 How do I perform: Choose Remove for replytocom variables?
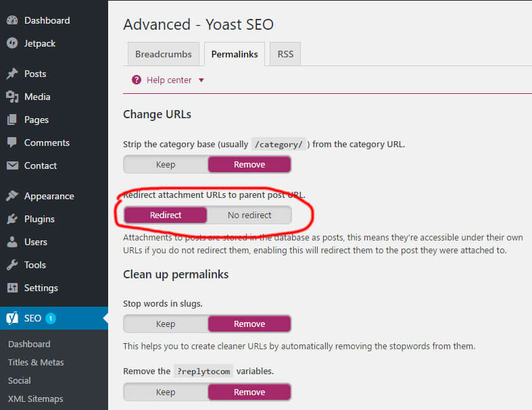pyautogui.click(x=249, y=392)
